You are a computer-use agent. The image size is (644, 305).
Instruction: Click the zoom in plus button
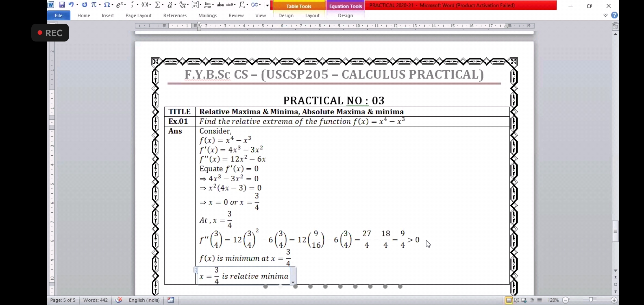pyautogui.click(x=614, y=300)
